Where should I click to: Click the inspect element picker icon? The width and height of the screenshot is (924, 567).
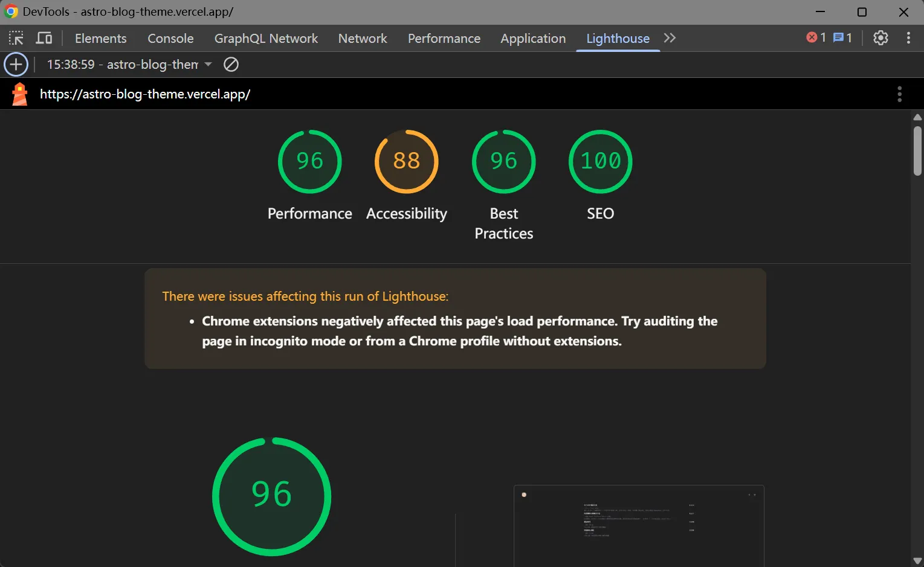click(x=16, y=38)
